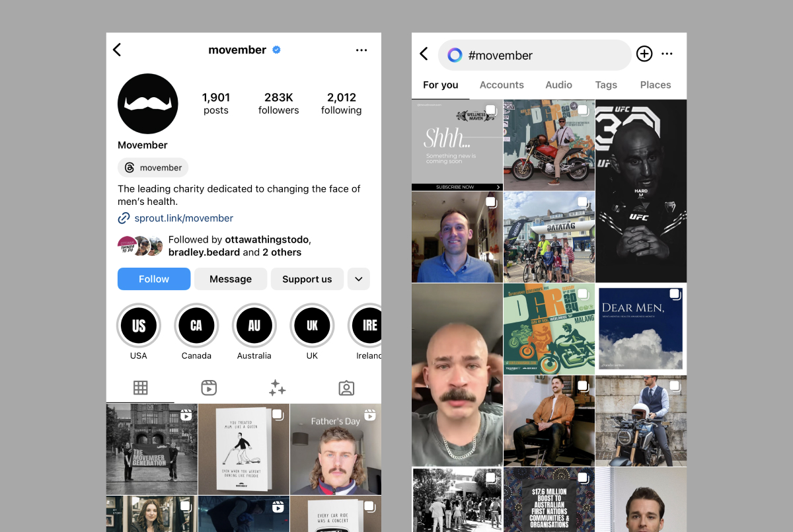This screenshot has width=793, height=532.
Task: Open the DGR Malang motorcycle poster post
Action: (x=549, y=329)
